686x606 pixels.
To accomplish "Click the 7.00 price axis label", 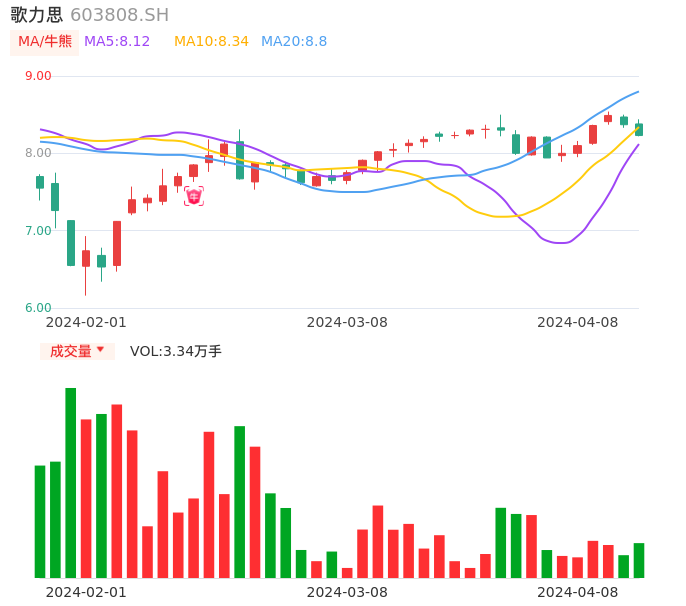I will click(38, 231).
